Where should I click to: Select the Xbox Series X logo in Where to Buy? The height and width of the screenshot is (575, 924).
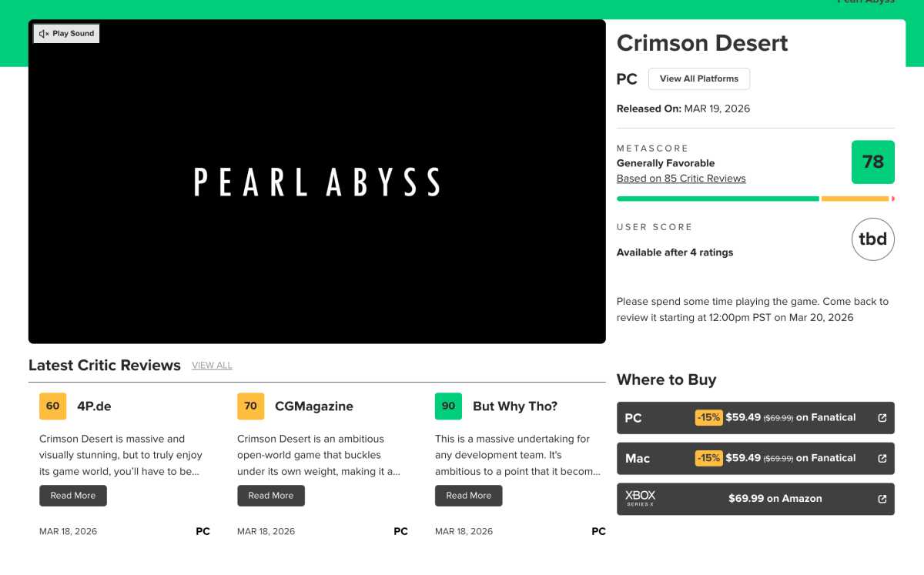641,498
